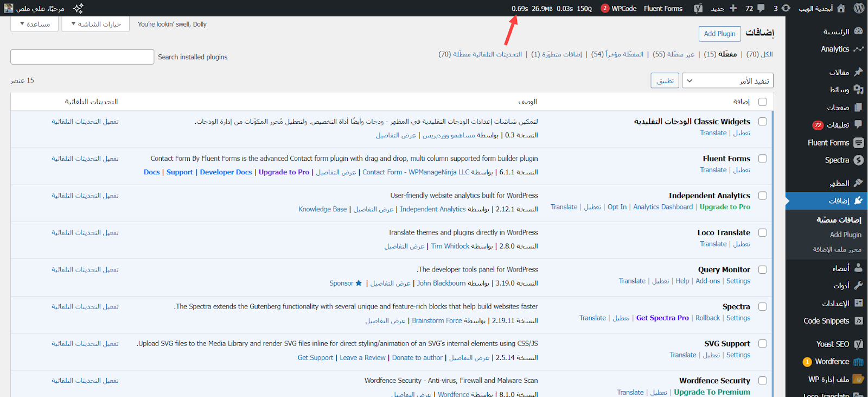Image resolution: width=868 pixels, height=397 pixels.
Task: Open the Analytics sidebar icon
Action: [858, 49]
